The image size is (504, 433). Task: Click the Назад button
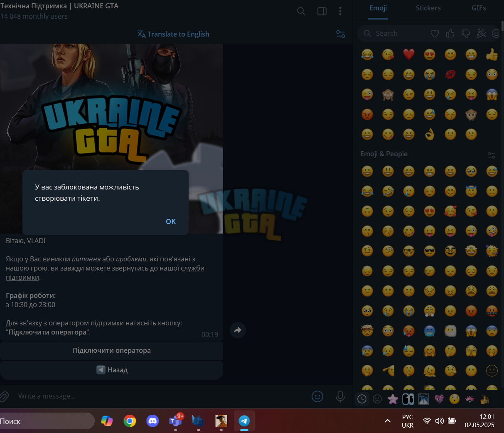(112, 370)
